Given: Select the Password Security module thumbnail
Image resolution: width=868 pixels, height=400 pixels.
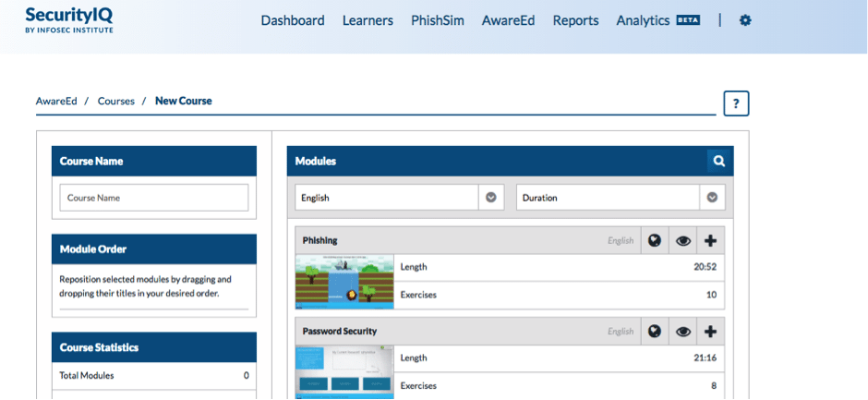Looking at the screenshot, I should click(x=344, y=371).
